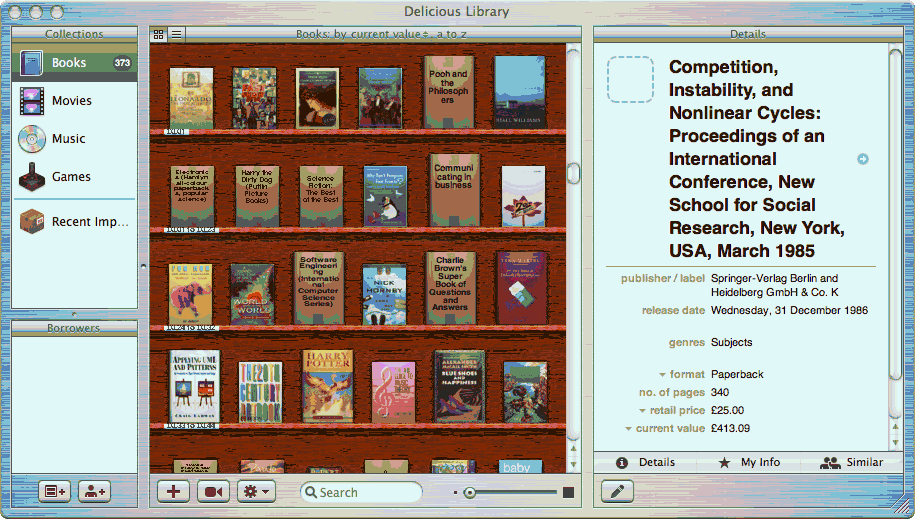Screen dimensions: 915x519
Task: Expand the current value disclosure triangle
Action: pos(628,429)
